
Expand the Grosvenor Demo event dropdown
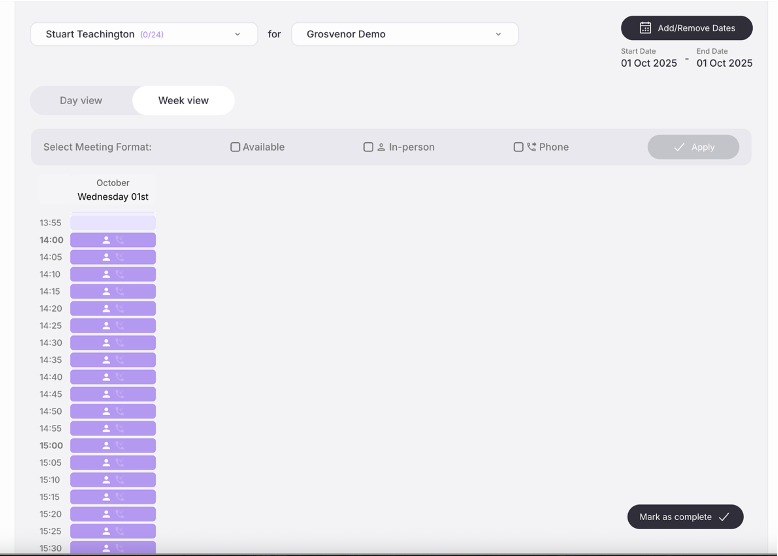[405, 34]
